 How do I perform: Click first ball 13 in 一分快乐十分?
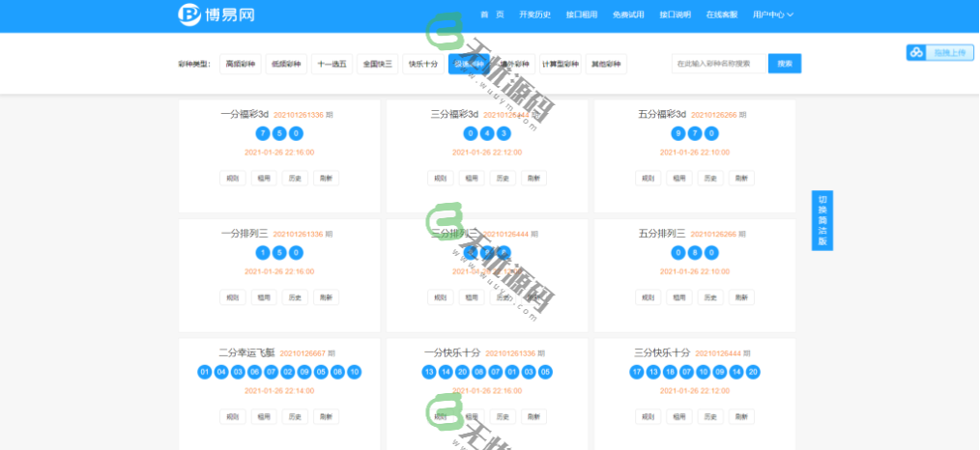point(429,372)
